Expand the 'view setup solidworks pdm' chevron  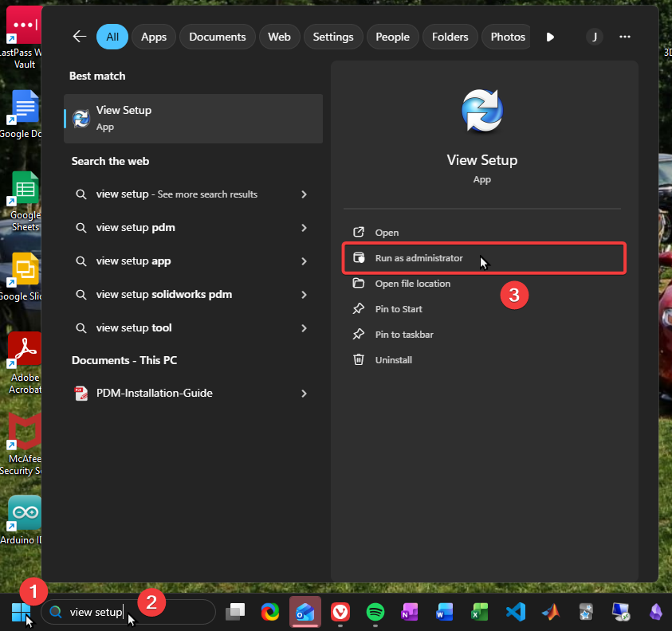[x=304, y=295]
